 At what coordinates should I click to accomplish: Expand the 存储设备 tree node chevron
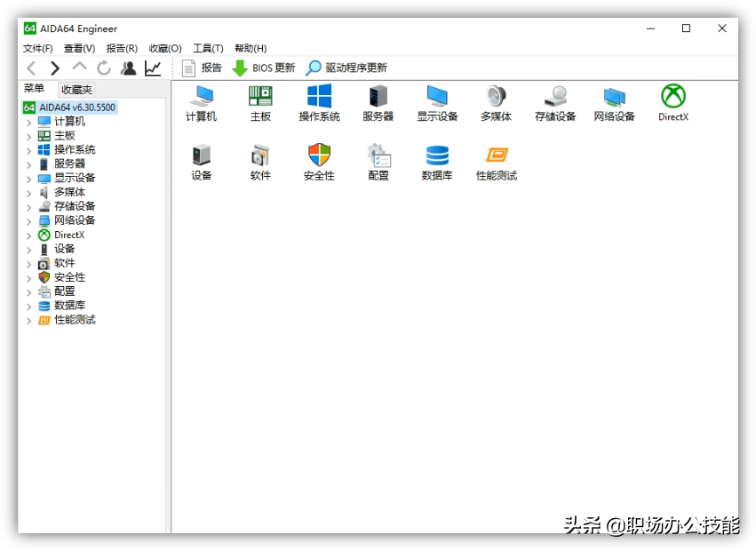(x=29, y=207)
